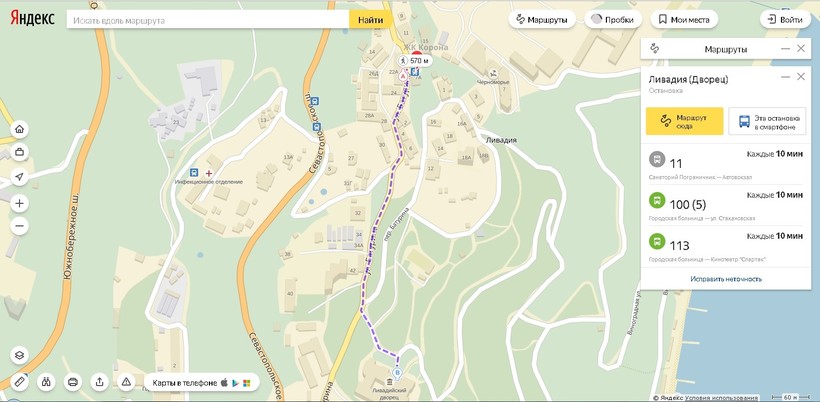Zoom out with the minus button
The image size is (820, 402).
[19, 226]
